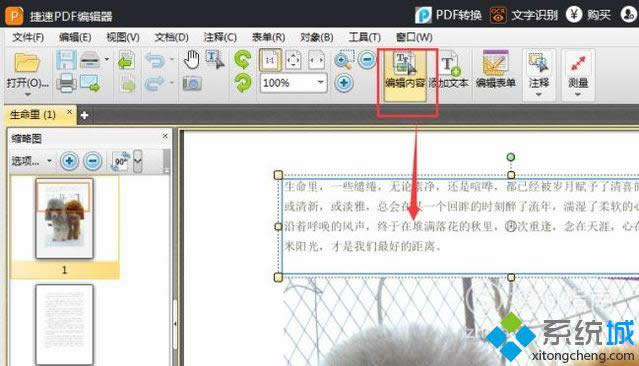Click the PDF转换 button in title bar
The height and width of the screenshot is (366, 639).
tap(448, 15)
